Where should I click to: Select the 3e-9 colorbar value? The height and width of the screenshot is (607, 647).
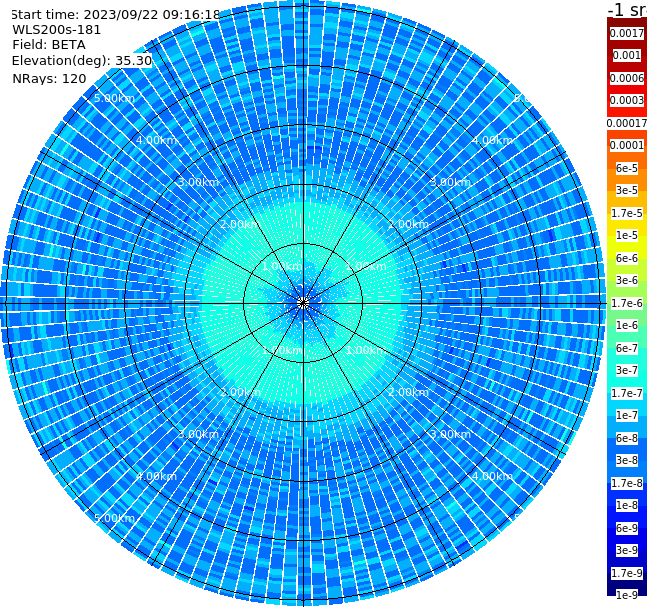tap(626, 550)
